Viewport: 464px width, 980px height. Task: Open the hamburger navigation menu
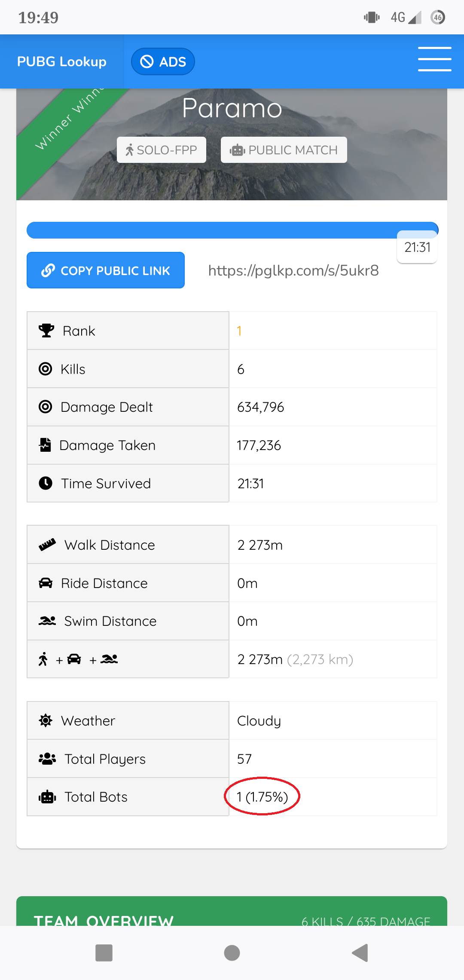pos(434,59)
